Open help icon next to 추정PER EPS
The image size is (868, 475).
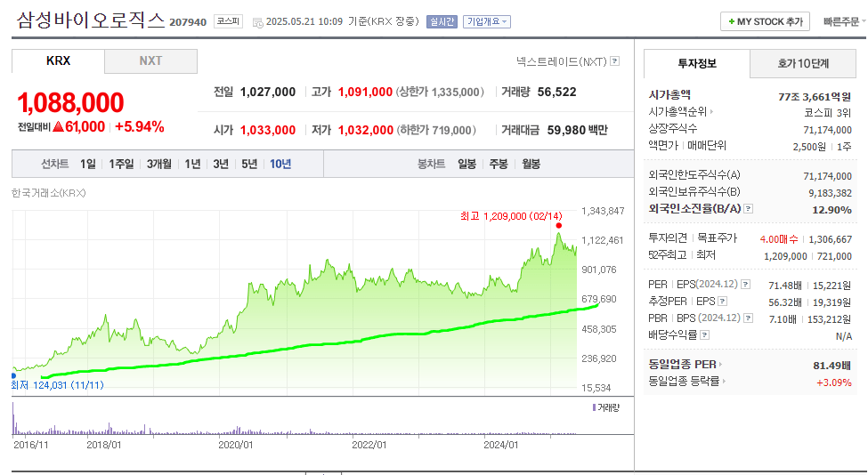722,302
